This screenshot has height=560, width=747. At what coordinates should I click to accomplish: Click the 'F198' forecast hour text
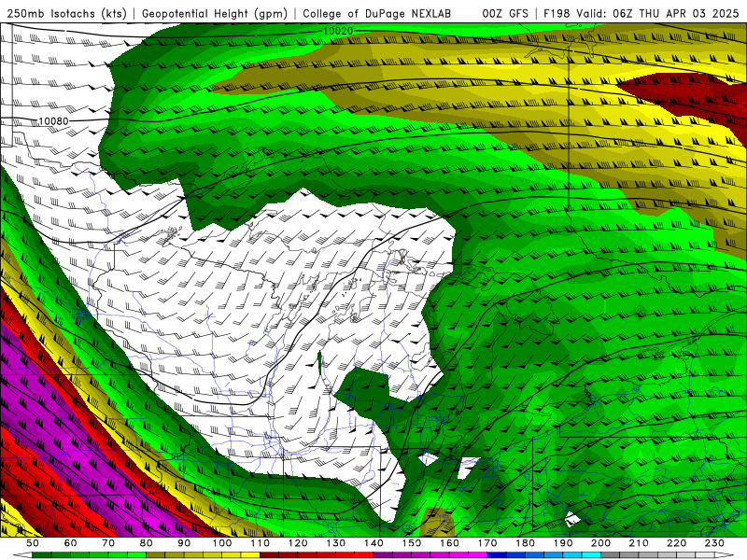click(x=557, y=13)
